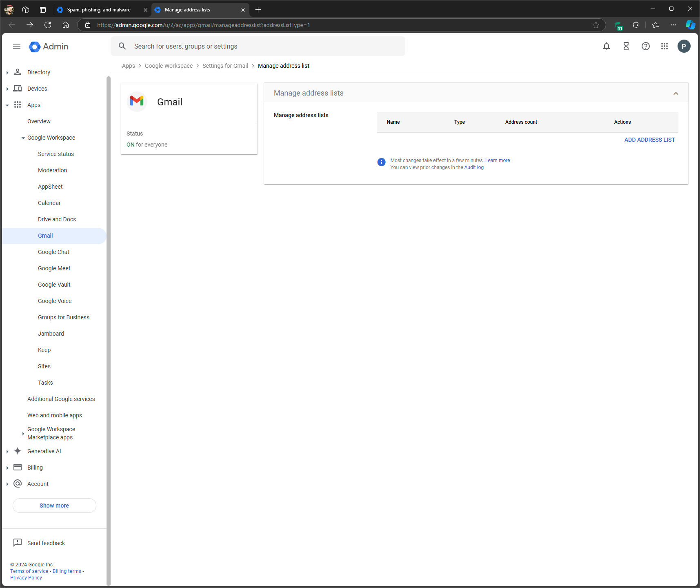Viewport: 700px width, 588px height.
Task: Click the Account at-sign icon
Action: (x=18, y=483)
